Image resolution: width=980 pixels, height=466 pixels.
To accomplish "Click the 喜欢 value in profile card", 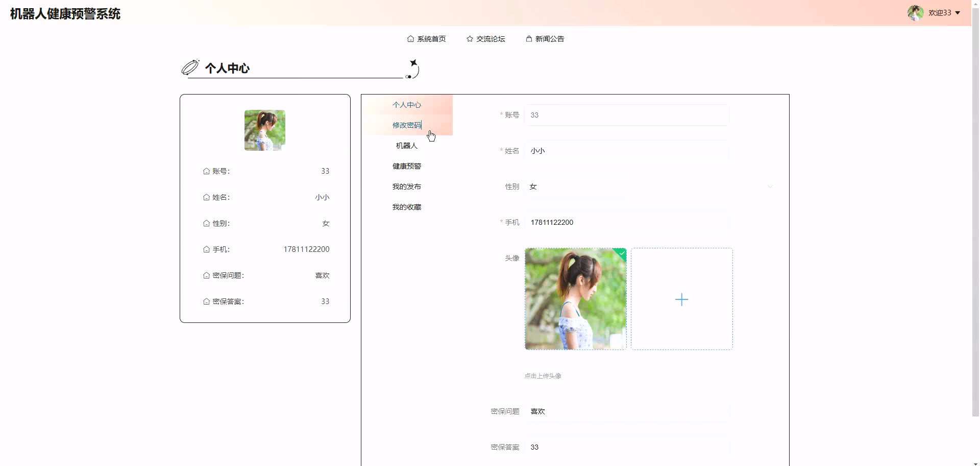I will pos(322,275).
